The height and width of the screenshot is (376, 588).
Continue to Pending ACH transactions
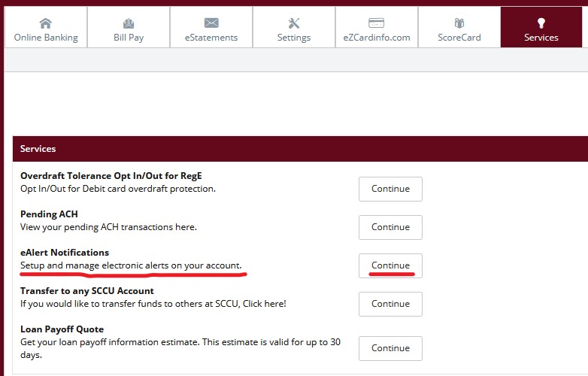click(x=390, y=227)
